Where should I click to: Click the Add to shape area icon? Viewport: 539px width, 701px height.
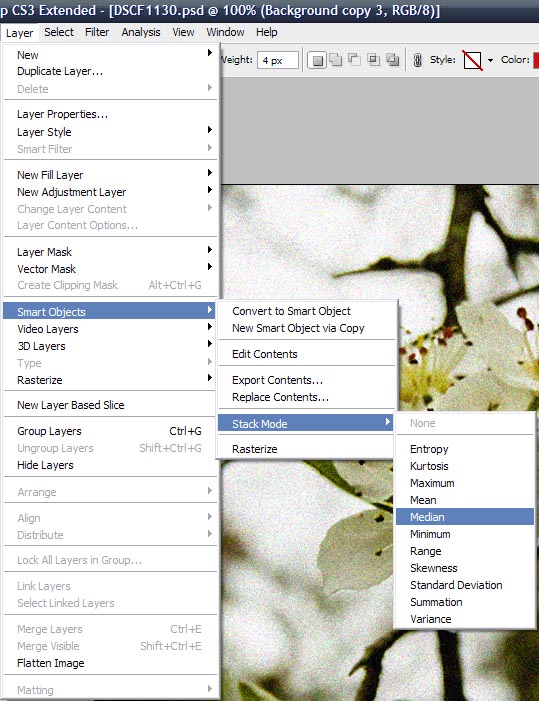click(x=336, y=59)
